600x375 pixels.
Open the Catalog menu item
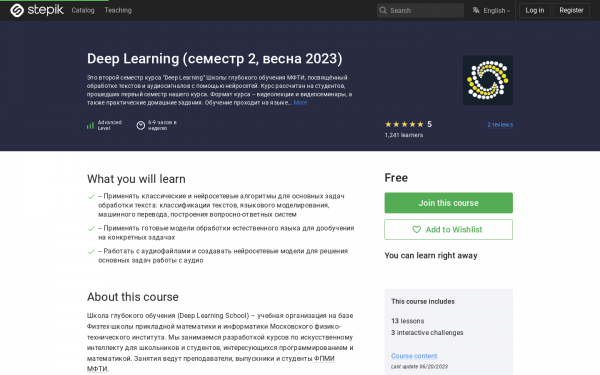pyautogui.click(x=83, y=10)
